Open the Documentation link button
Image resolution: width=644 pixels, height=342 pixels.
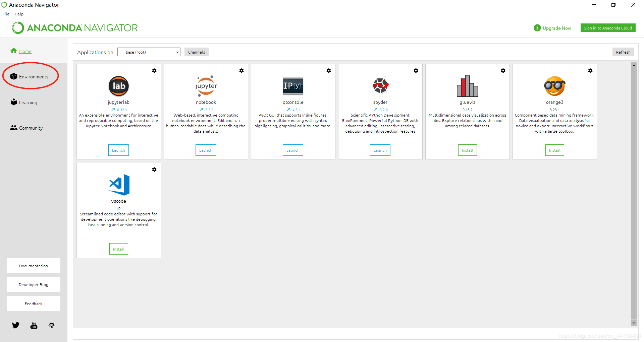(x=34, y=266)
